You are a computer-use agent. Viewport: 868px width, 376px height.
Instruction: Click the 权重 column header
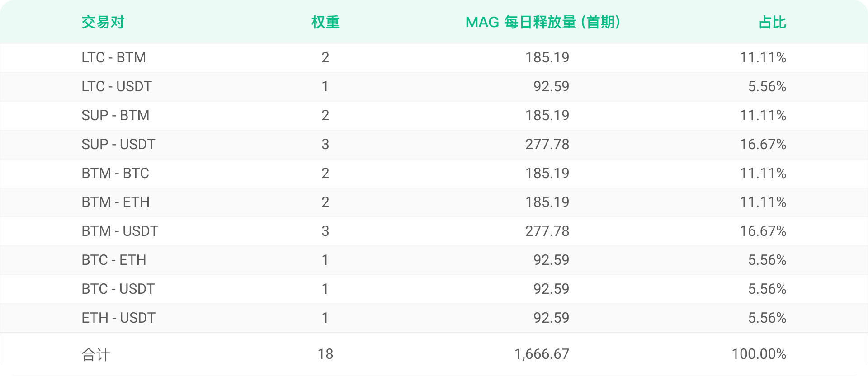coord(325,22)
